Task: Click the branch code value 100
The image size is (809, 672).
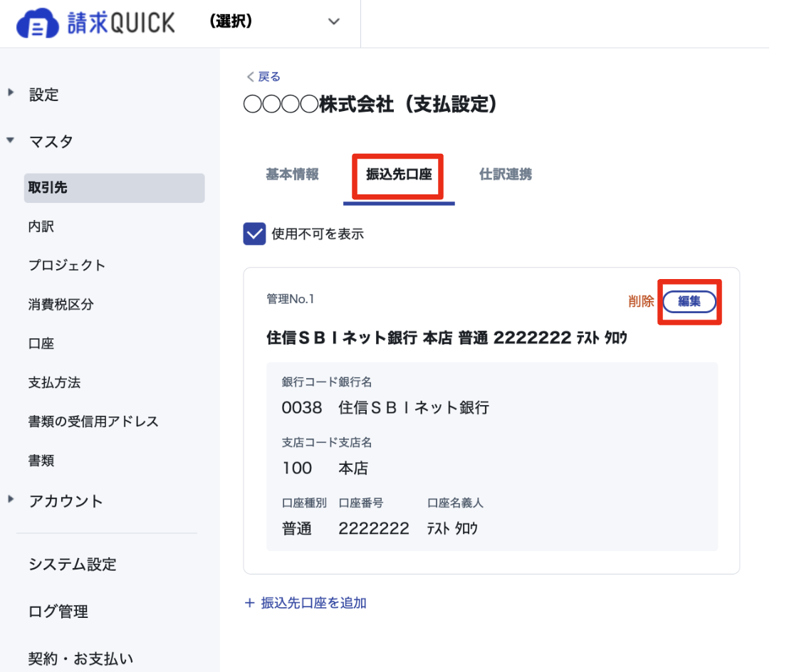Action: click(x=297, y=468)
